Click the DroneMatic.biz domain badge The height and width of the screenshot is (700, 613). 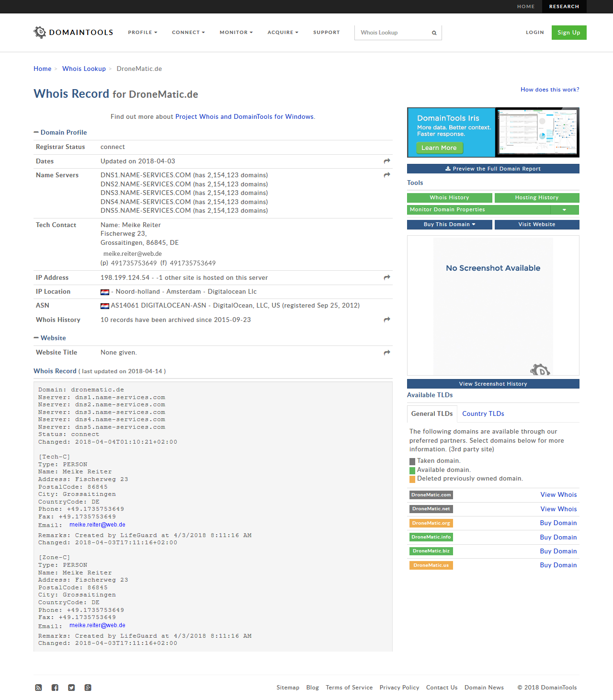[431, 551]
